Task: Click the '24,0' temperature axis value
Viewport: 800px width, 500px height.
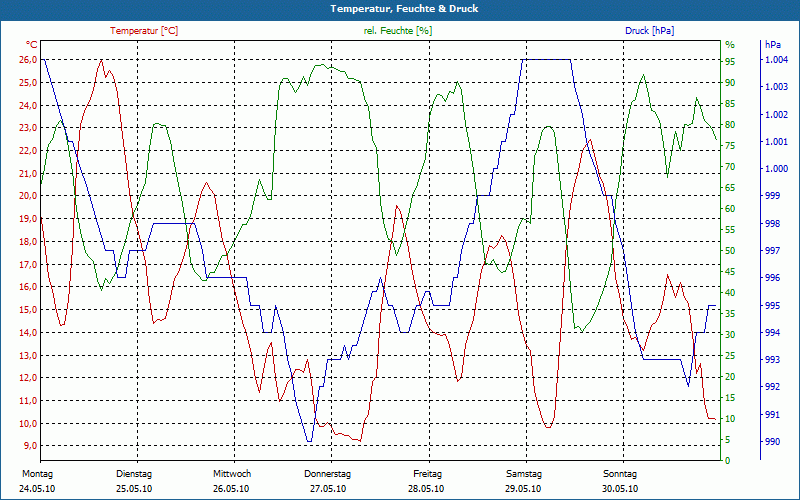Action: (28, 106)
